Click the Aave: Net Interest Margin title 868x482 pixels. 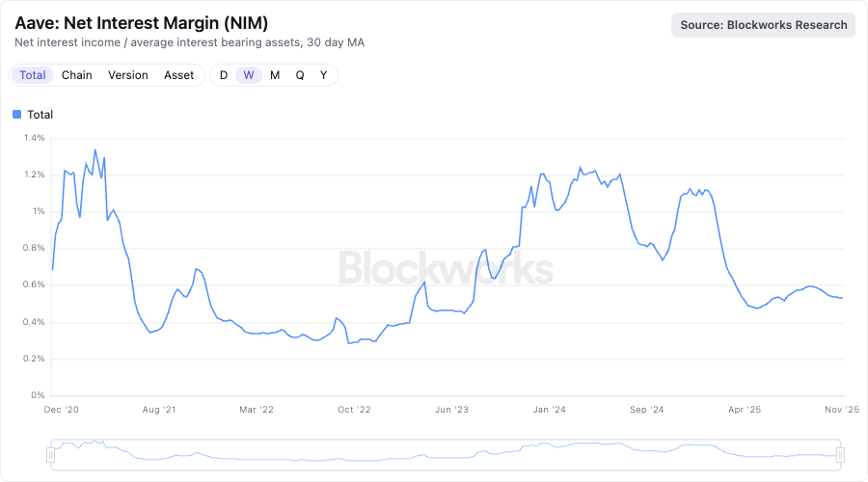pyautogui.click(x=141, y=23)
